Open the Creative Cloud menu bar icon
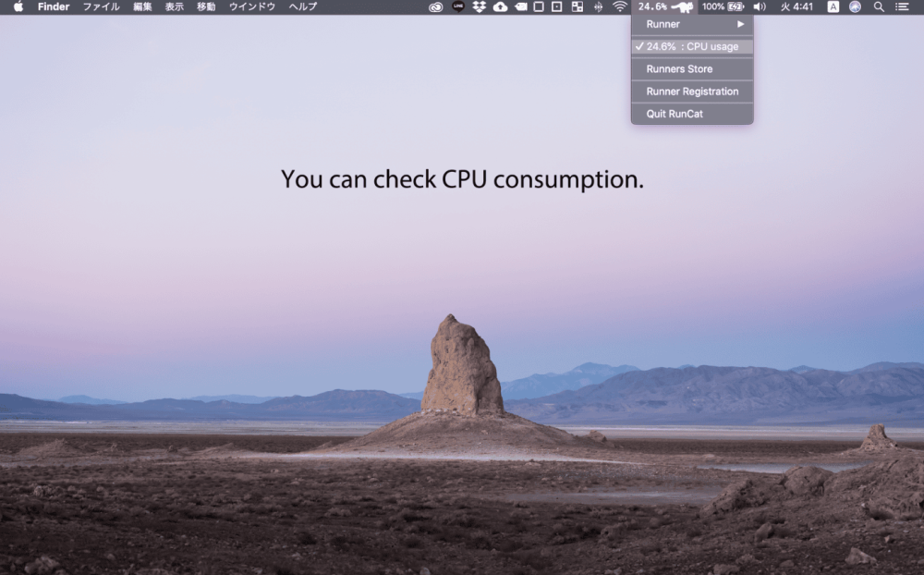This screenshot has height=575, width=924. tap(435, 7)
